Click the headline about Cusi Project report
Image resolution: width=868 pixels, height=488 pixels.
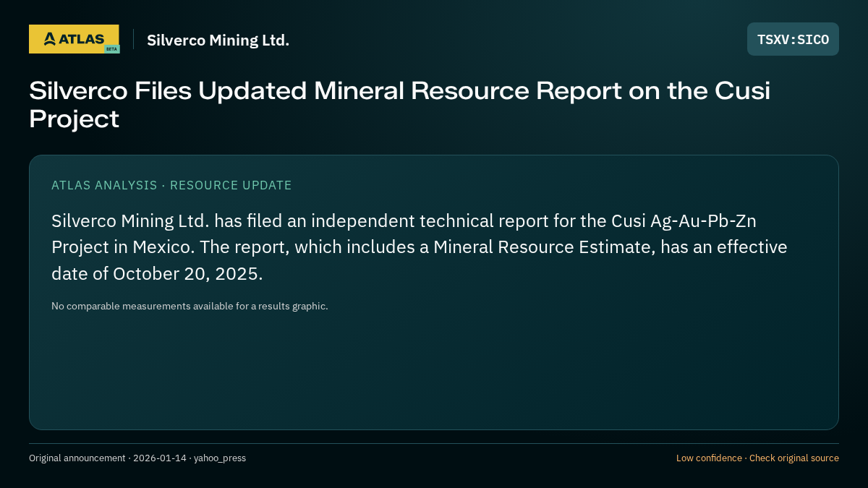(399, 104)
